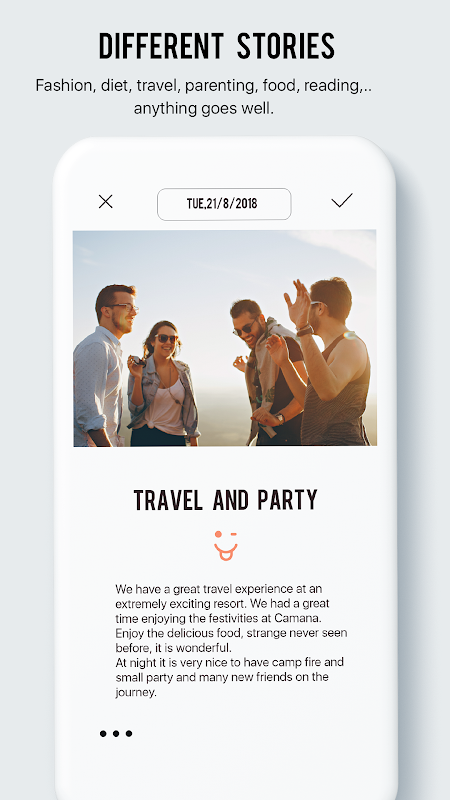
Task: Tap the X icon to discard entry
Action: (106, 202)
